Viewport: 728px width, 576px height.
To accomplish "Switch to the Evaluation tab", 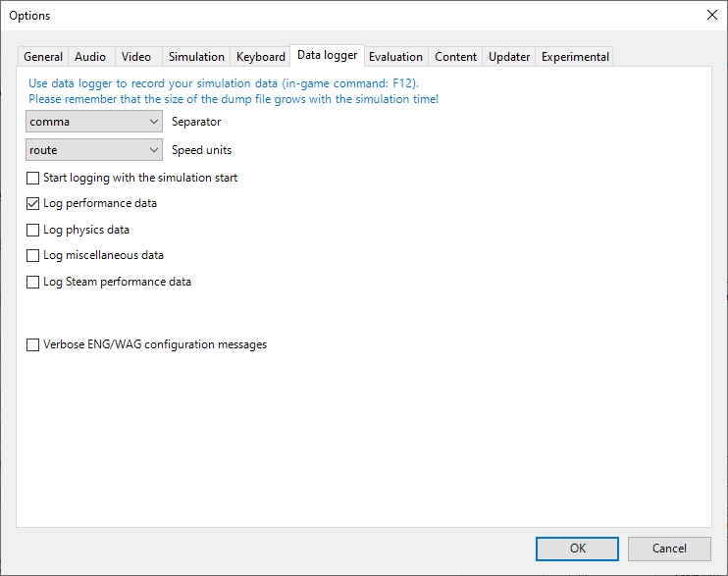I will point(395,57).
